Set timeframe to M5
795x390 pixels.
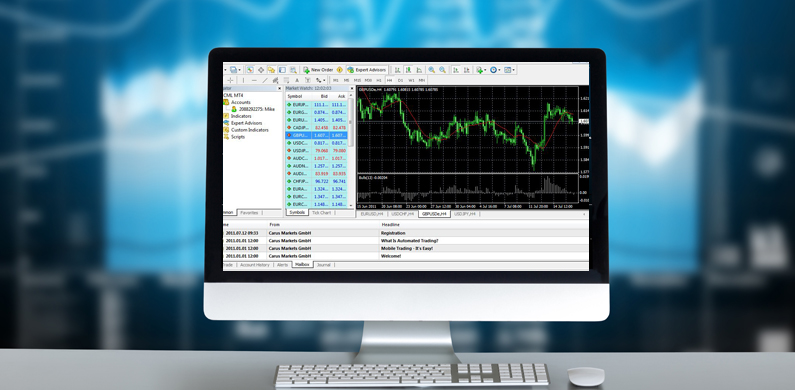[x=346, y=80]
